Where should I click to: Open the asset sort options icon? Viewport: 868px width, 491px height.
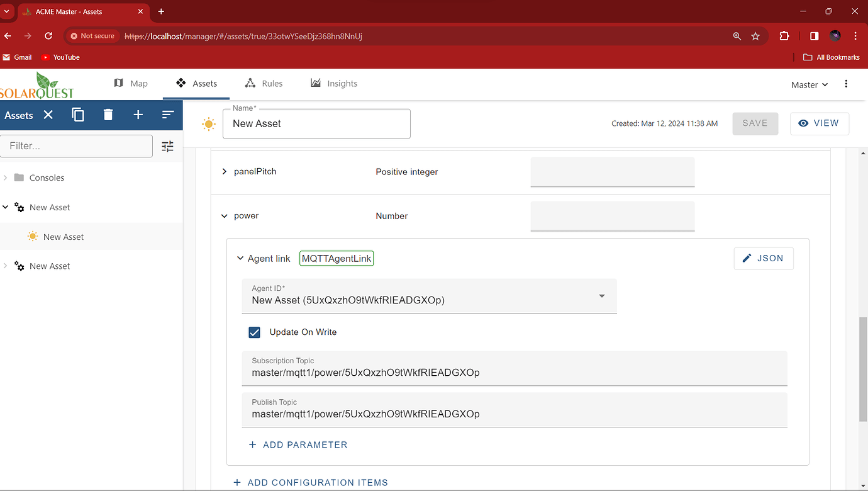pyautogui.click(x=167, y=115)
